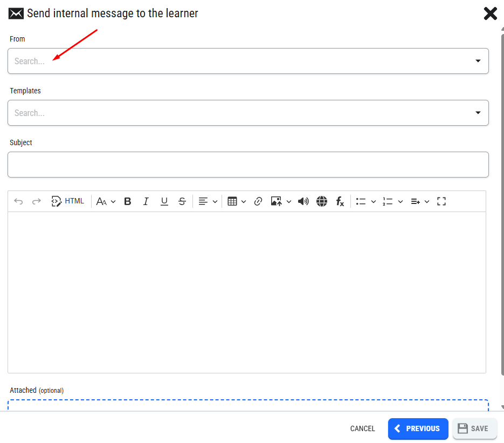Screen dimensions: 504x443
Task: Click the insert table icon
Action: 232,201
